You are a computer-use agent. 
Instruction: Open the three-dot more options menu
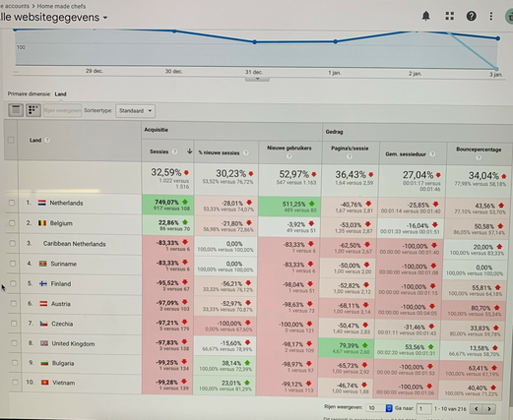coord(491,17)
